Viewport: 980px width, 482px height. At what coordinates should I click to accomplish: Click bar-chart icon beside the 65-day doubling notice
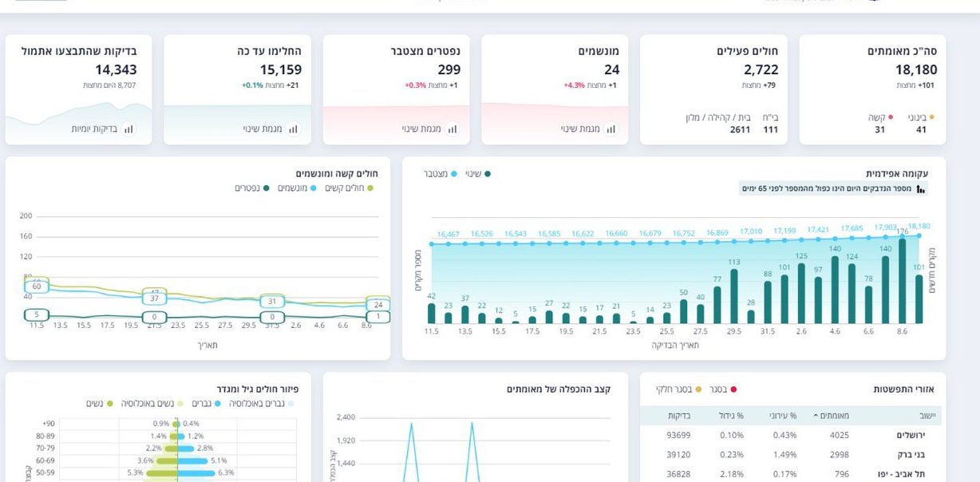(x=920, y=189)
